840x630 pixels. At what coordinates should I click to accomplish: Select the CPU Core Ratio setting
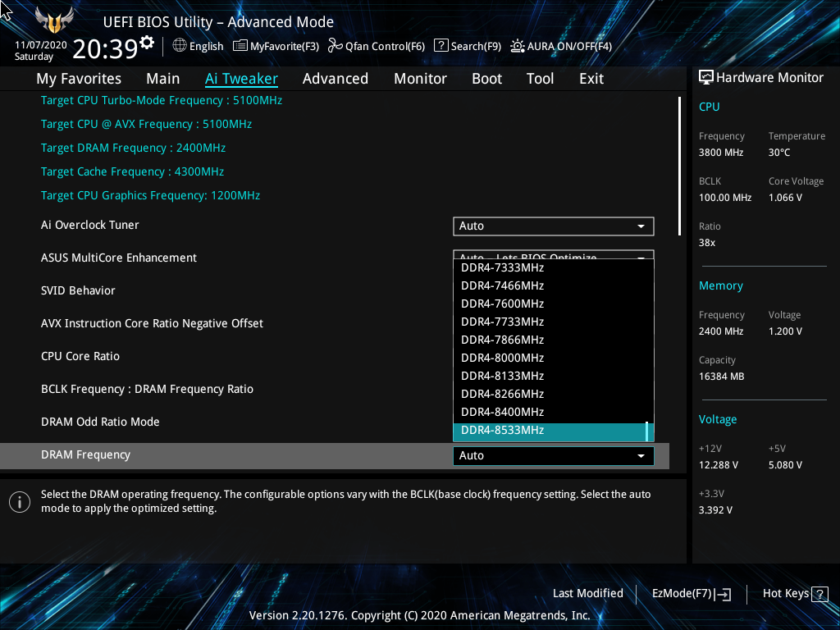tap(80, 356)
